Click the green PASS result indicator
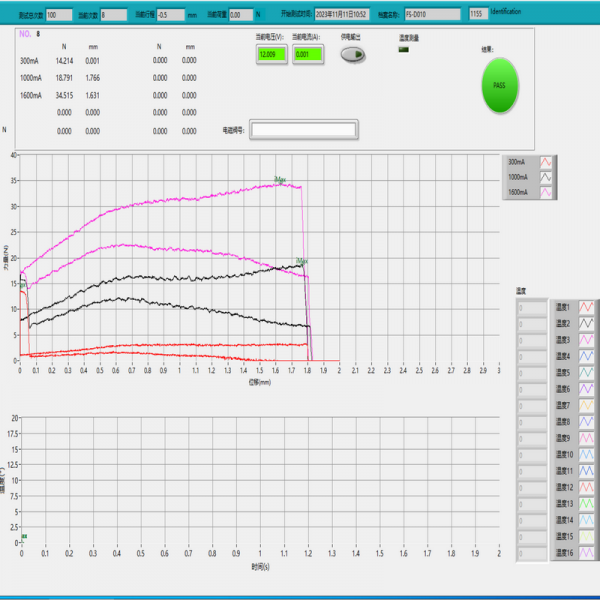The width and height of the screenshot is (600, 600). pos(499,86)
